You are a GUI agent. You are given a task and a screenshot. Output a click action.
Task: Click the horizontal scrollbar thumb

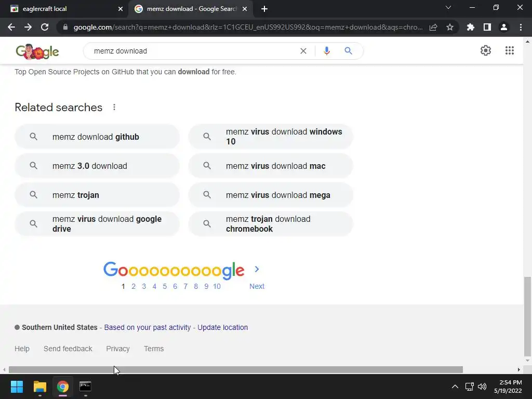234,370
